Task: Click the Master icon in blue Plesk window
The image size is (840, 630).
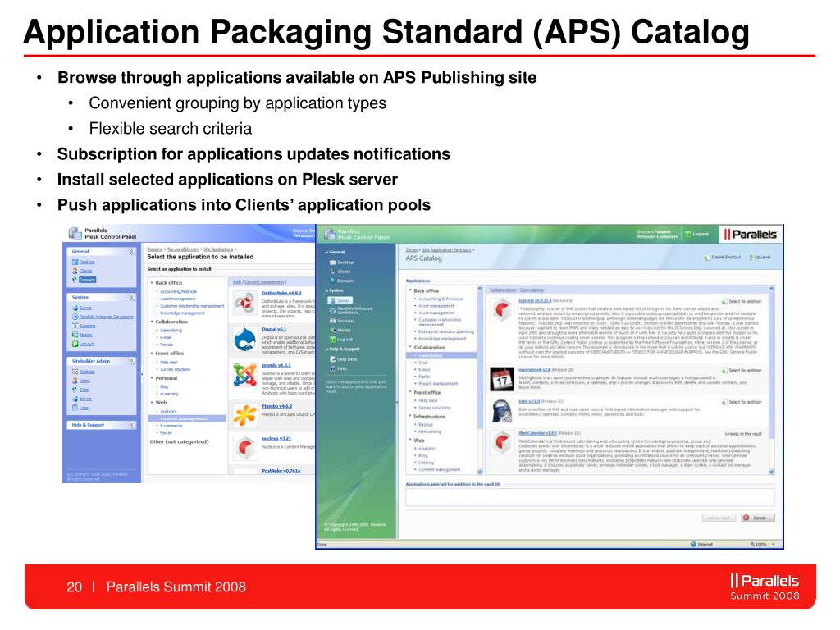Action: tap(75, 335)
